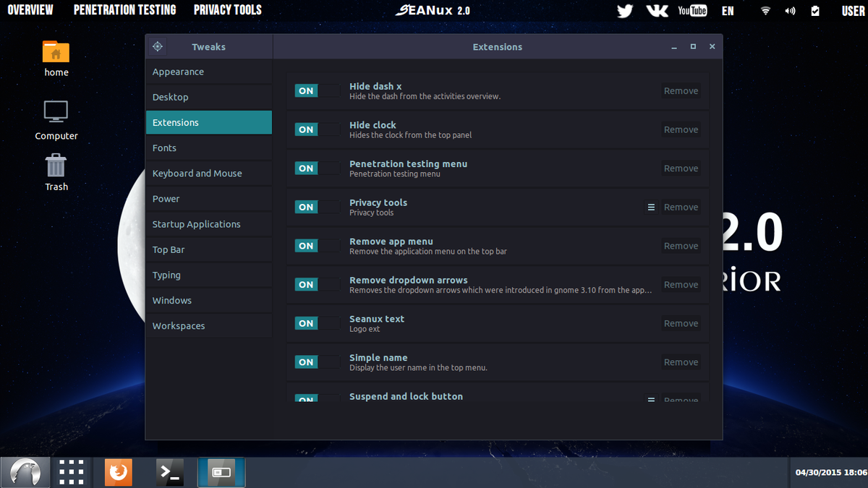Disable the Penetration testing menu extension
868x488 pixels.
pos(317,168)
